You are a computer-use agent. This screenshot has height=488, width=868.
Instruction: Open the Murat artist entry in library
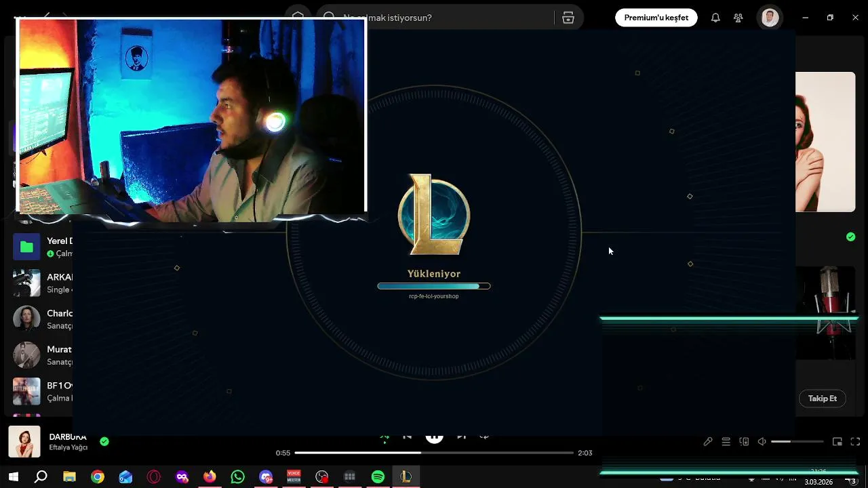[x=42, y=355]
